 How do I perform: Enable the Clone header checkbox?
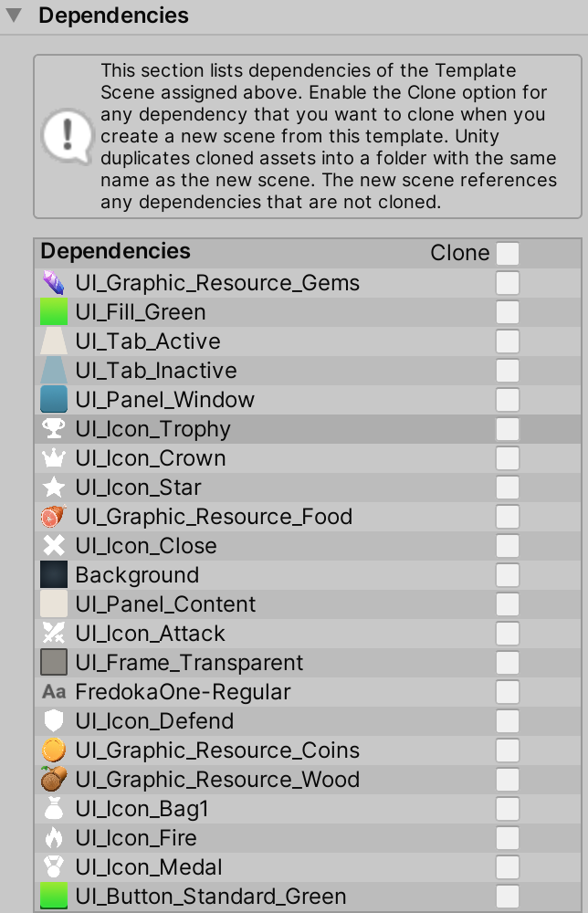tap(508, 252)
